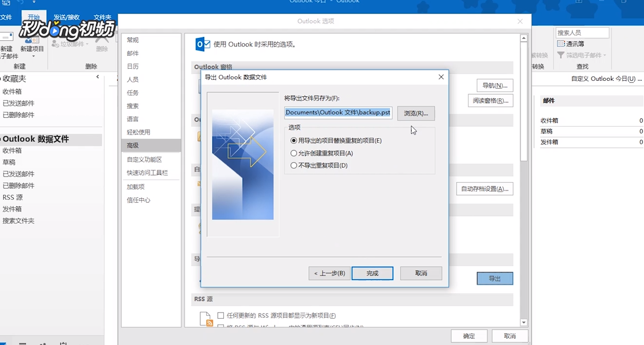Click 发件箱 in Outlook 今日 邮件 list

pos(549,142)
